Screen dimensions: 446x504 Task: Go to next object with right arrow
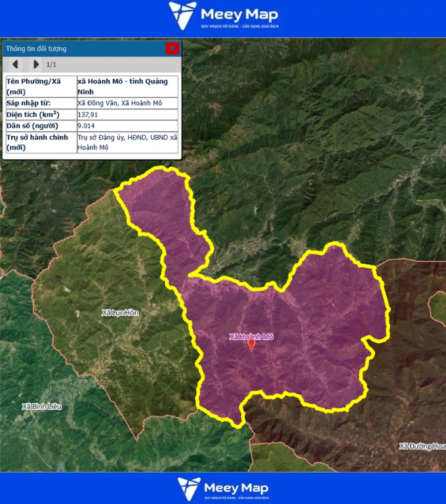pos(36,64)
